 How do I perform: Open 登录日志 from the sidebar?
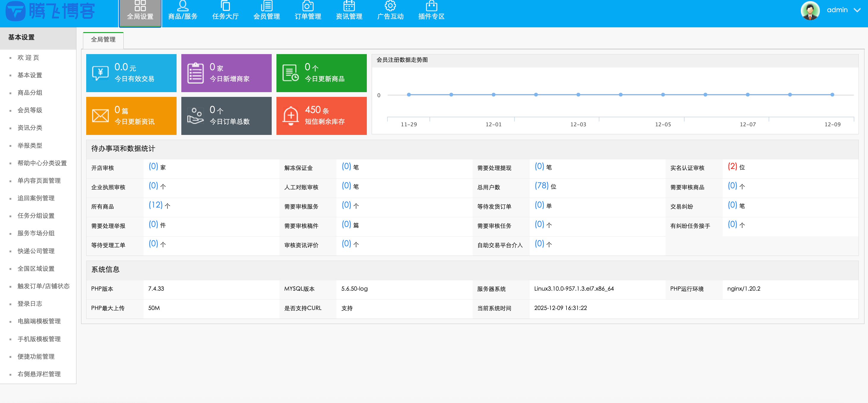click(30, 304)
